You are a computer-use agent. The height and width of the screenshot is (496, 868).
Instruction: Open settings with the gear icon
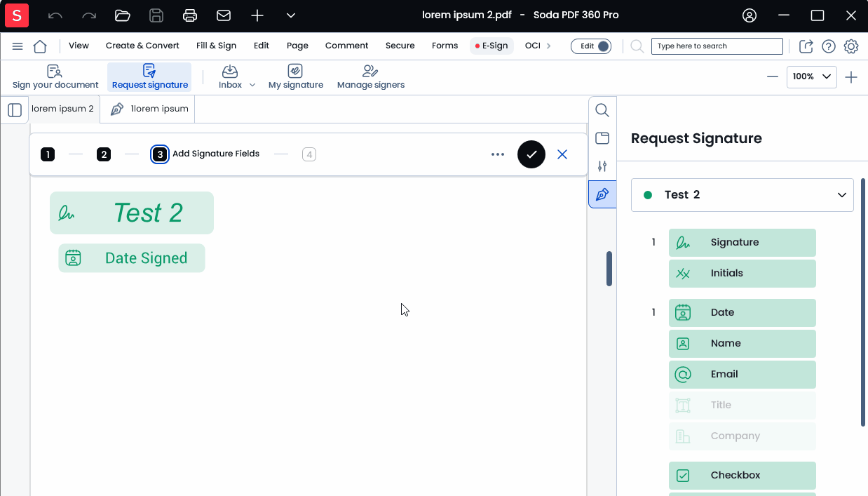point(851,46)
